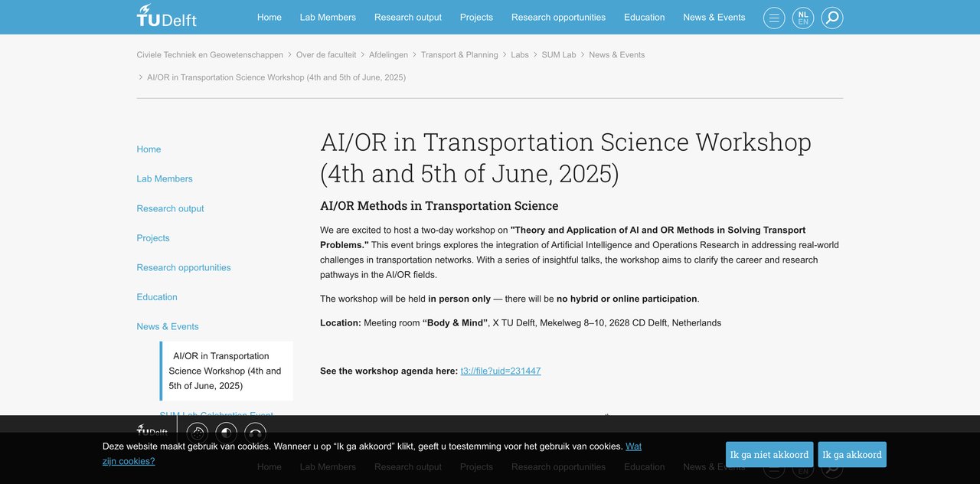The width and height of the screenshot is (980, 484).
Task: Click the cookie settings icon in footer bar
Action: pyautogui.click(x=198, y=433)
